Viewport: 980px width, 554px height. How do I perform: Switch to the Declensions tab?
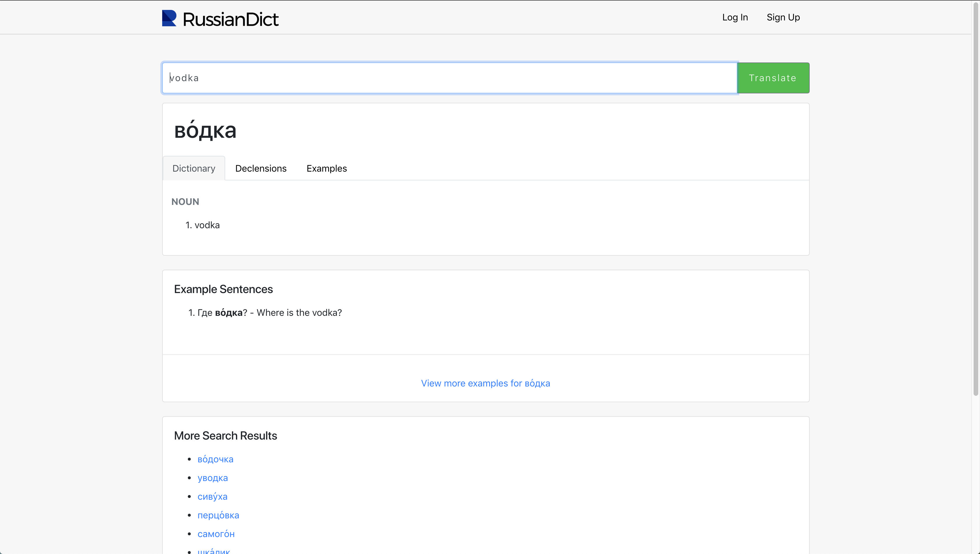[260, 168]
